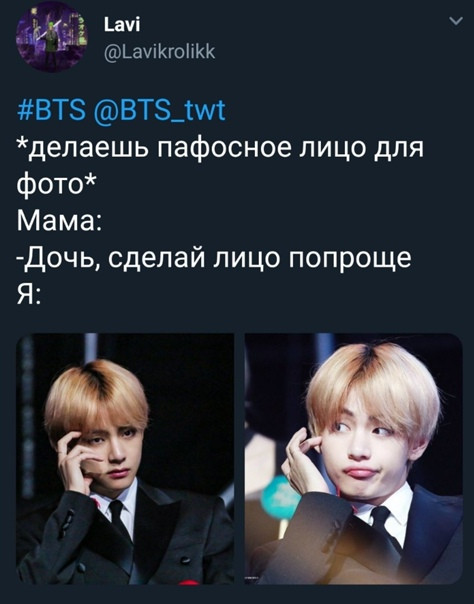Tap the blonde hair in right photo
This screenshot has width=474, height=604.
[372, 389]
